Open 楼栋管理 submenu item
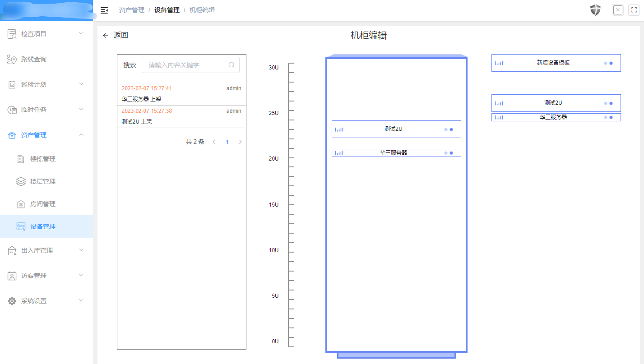The height and width of the screenshot is (364, 644). [x=46, y=159]
